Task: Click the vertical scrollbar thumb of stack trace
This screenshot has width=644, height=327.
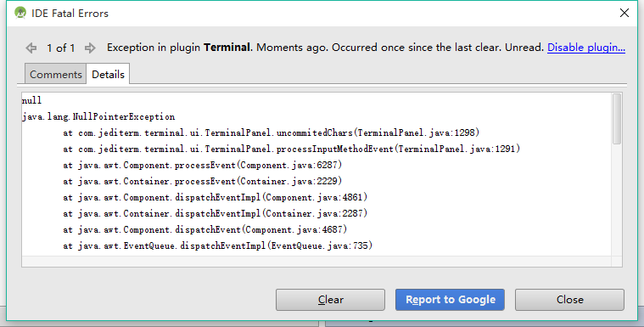Action: point(617,119)
